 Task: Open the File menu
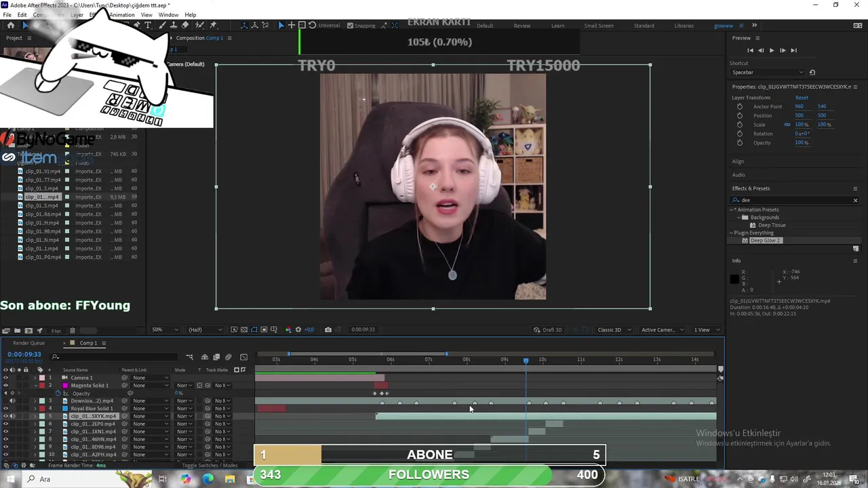pyautogui.click(x=7, y=15)
